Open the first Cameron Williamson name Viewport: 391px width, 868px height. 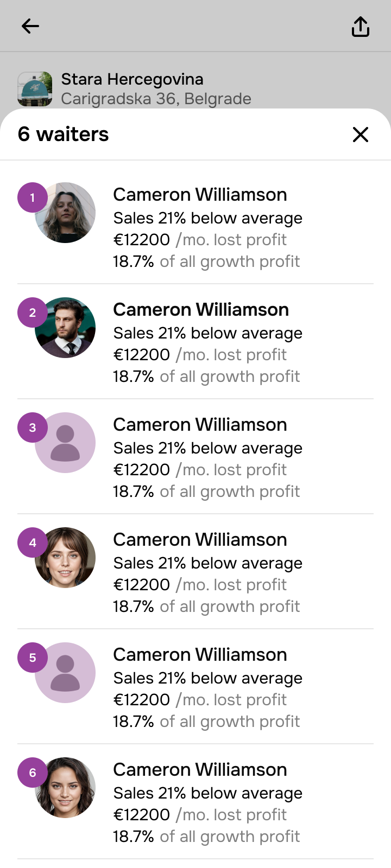[200, 195]
